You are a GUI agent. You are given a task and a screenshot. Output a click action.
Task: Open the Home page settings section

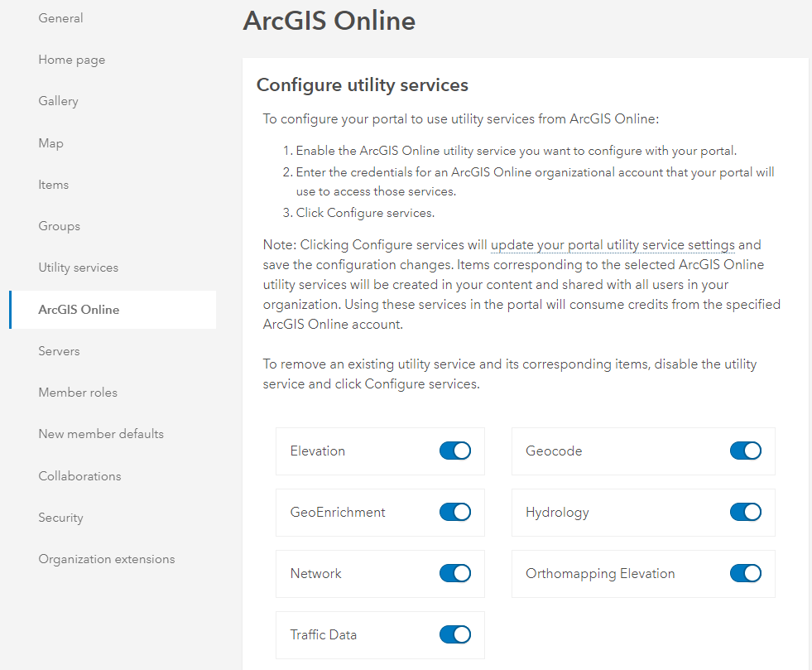tap(71, 59)
